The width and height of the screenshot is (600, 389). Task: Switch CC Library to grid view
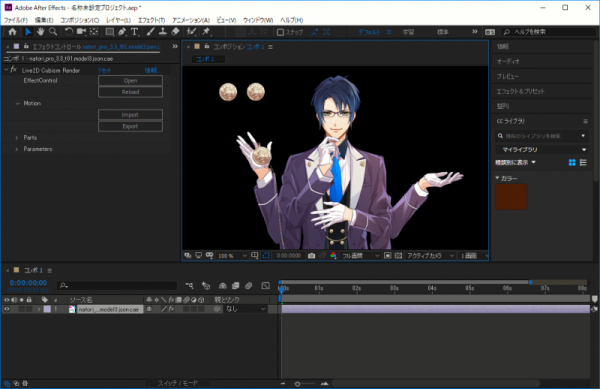[572, 163]
